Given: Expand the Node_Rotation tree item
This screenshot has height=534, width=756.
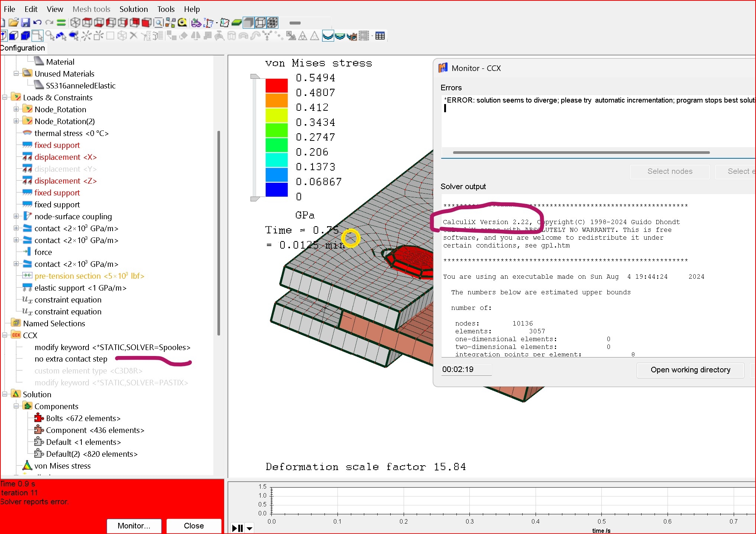Looking at the screenshot, I should pos(16,109).
